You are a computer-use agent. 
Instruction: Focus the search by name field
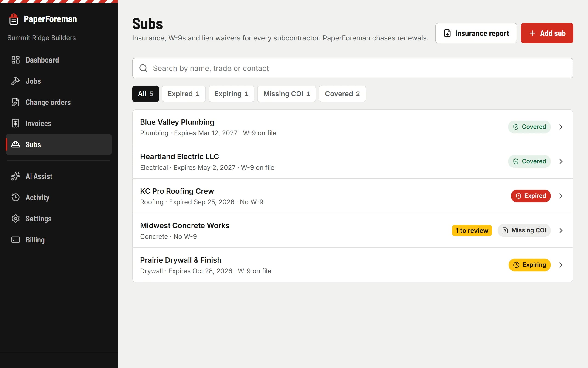tap(353, 68)
